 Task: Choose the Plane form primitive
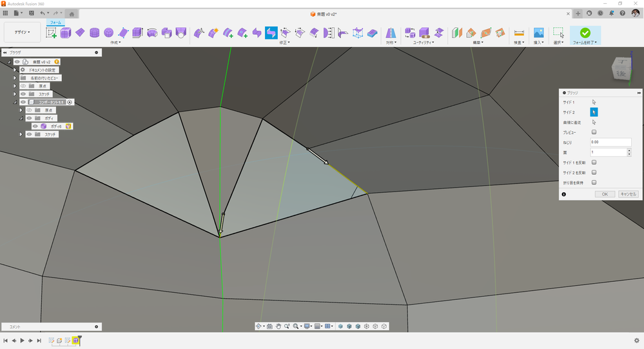pyautogui.click(x=80, y=33)
